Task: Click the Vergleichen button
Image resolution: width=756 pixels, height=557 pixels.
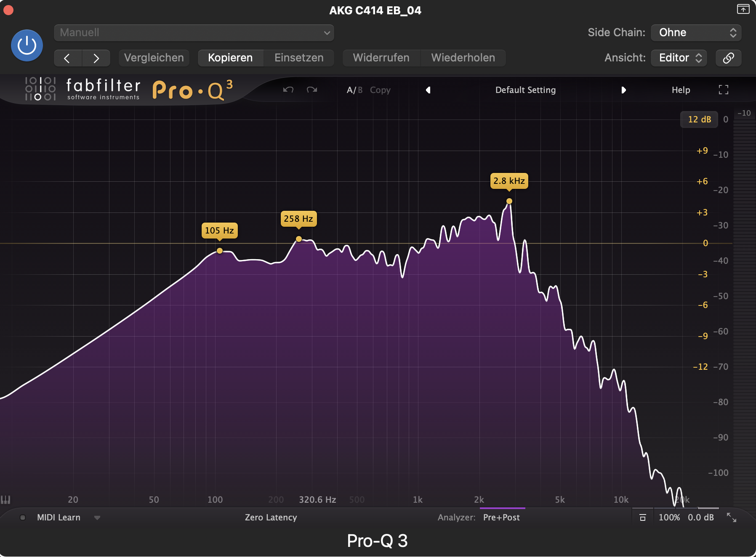Action: click(154, 58)
